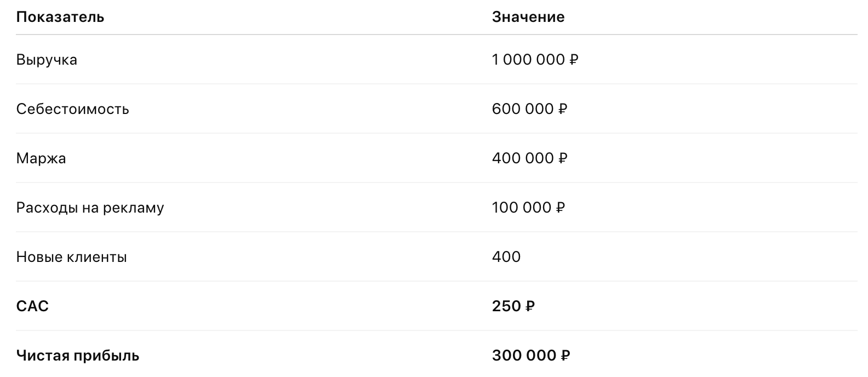
Task: Select the bold CAC label
Action: tap(32, 306)
